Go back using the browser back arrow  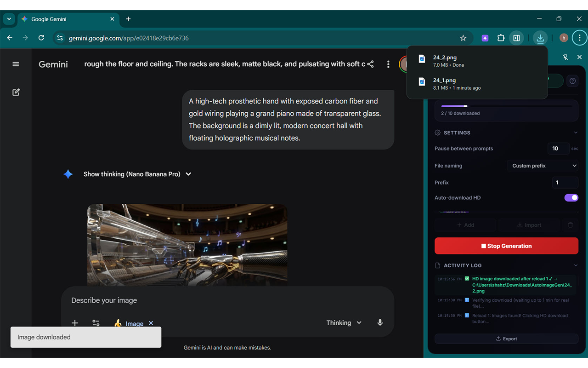[10, 38]
